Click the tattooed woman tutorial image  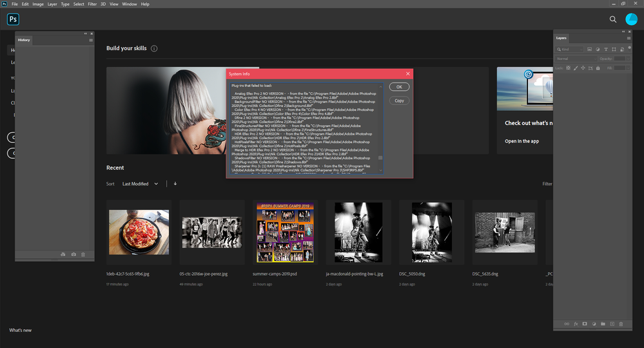166,111
